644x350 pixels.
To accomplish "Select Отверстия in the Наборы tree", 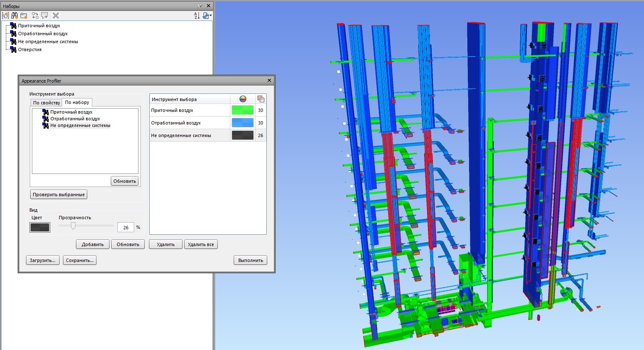I will [x=29, y=49].
